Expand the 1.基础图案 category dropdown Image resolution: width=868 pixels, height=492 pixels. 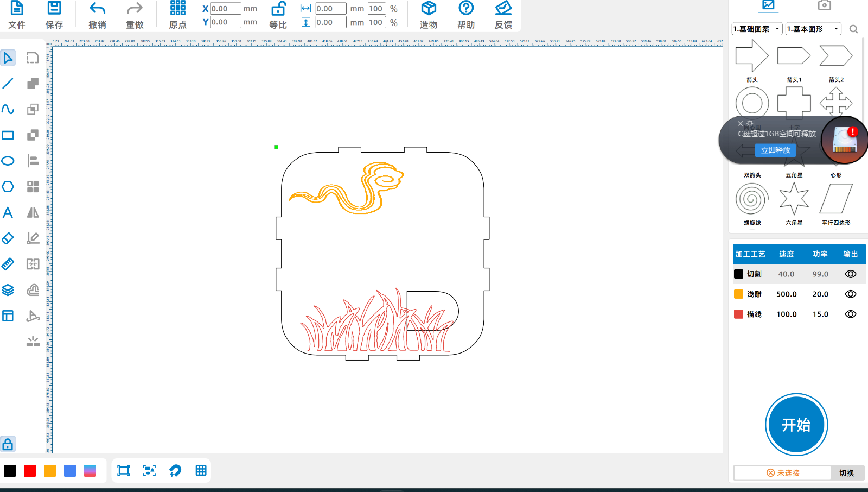pyautogui.click(x=756, y=29)
